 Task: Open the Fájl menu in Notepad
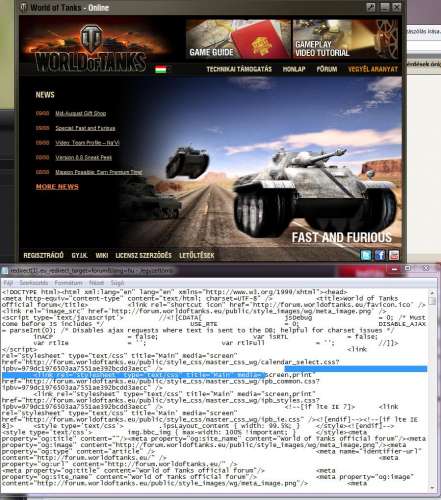[x=8, y=283]
